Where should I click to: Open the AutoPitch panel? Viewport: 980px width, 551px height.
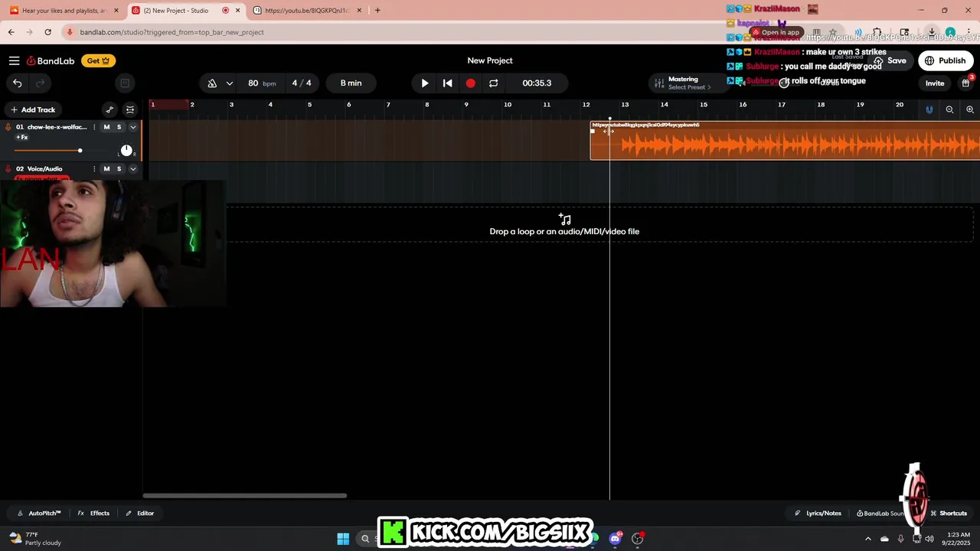[x=39, y=514]
